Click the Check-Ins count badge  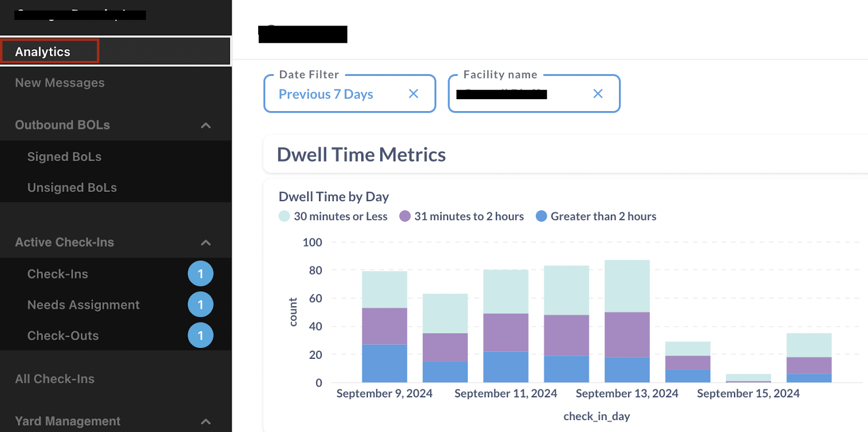tap(200, 274)
